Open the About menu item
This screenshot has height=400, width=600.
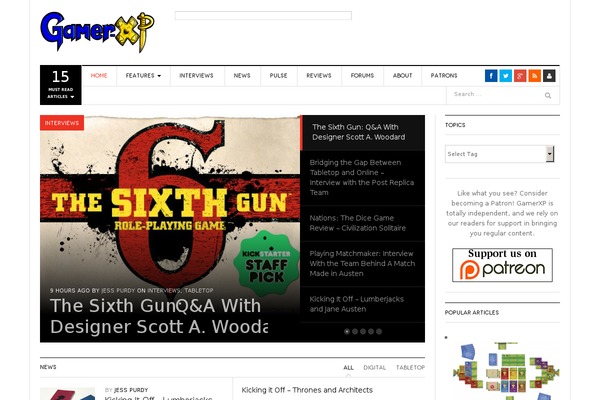(x=402, y=76)
